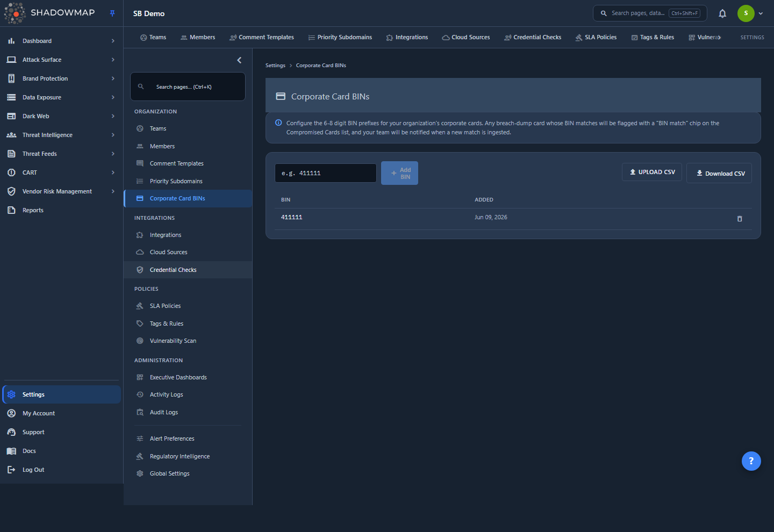The height and width of the screenshot is (532, 774).
Task: Expand the user avatar dropdown
Action: (761, 13)
